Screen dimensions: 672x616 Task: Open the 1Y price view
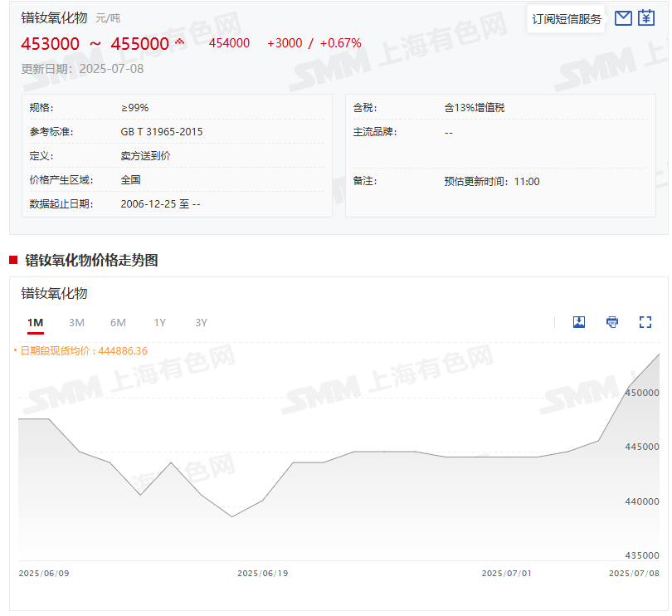[159, 322]
